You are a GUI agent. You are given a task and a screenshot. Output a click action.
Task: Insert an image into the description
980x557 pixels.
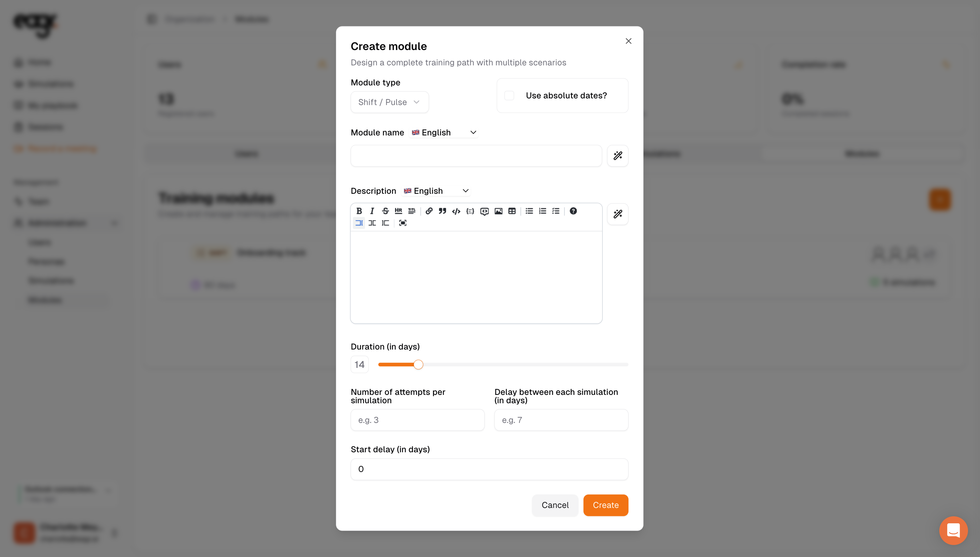(498, 211)
